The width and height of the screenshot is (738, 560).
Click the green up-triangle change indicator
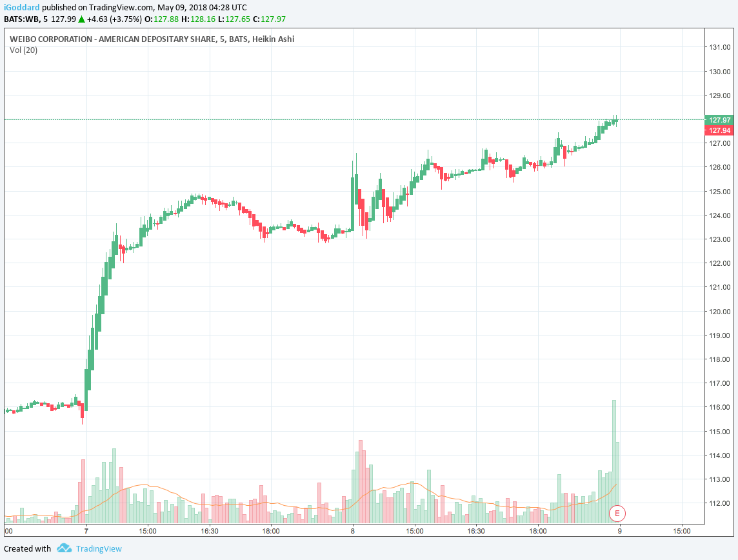[x=81, y=19]
